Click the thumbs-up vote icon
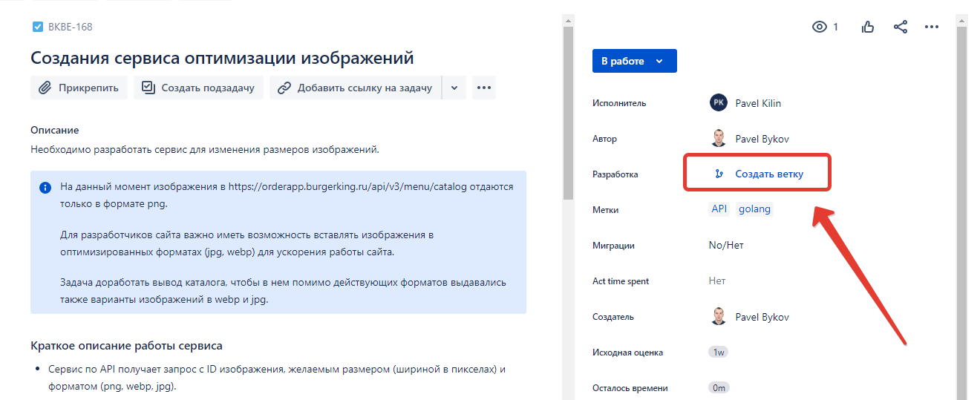Viewport: 980px width, 400px height. (x=867, y=27)
